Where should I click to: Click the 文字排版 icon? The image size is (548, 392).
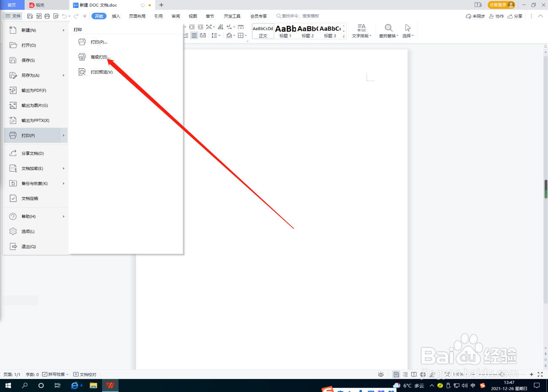(x=362, y=28)
